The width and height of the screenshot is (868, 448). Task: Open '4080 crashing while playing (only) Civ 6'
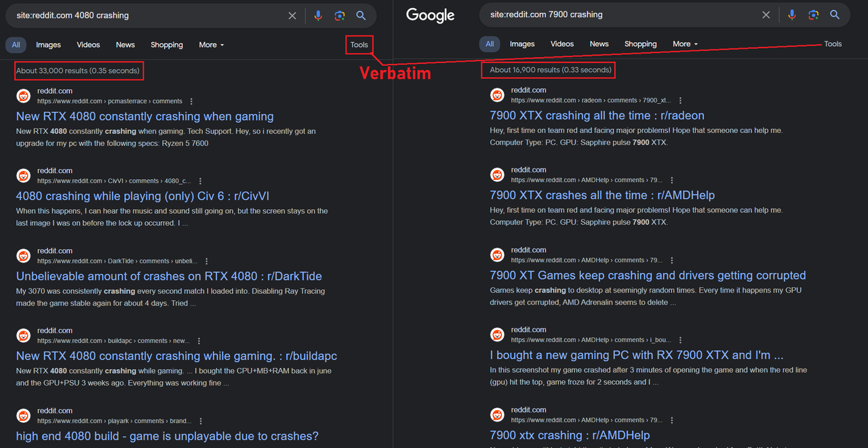tap(143, 196)
